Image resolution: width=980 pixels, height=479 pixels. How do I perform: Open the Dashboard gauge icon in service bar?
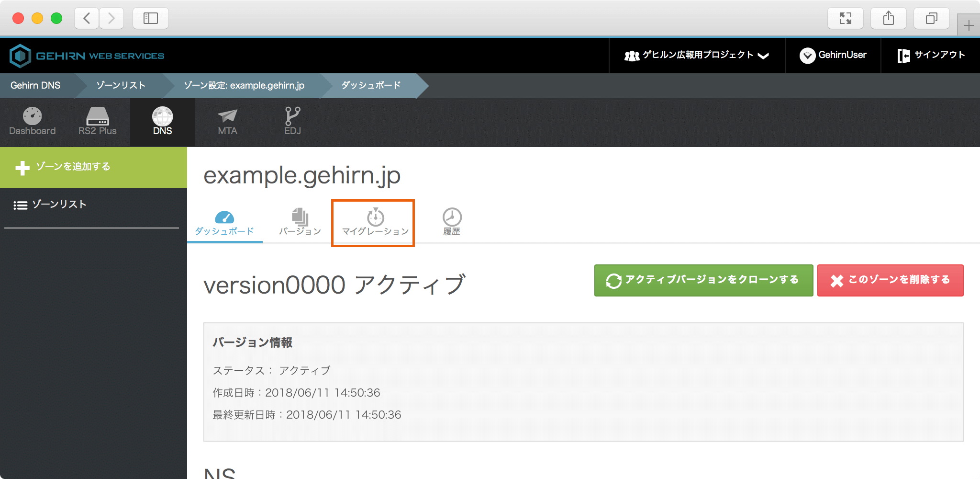(x=32, y=116)
